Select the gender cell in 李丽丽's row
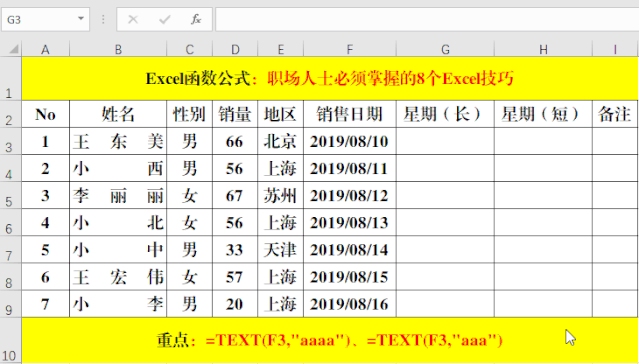The image size is (639, 364). (x=189, y=195)
